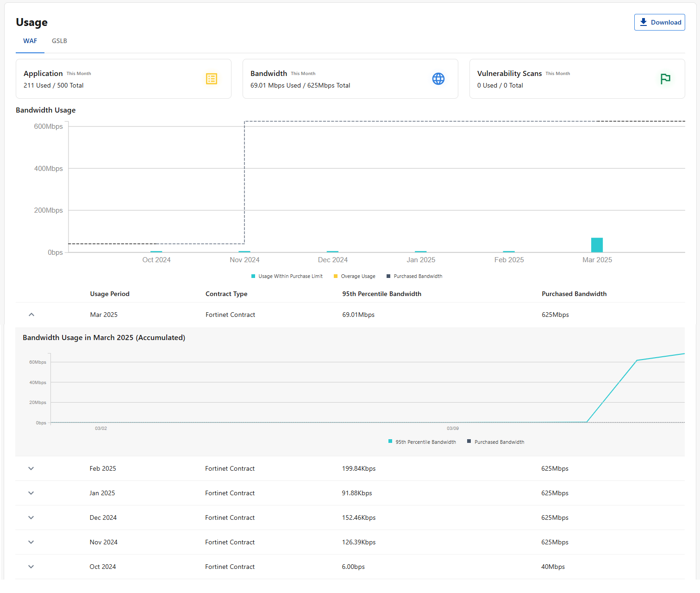Viewport: 700px width, 593px height.
Task: Click the green Vulnerability Scans flag icon
Action: click(665, 79)
